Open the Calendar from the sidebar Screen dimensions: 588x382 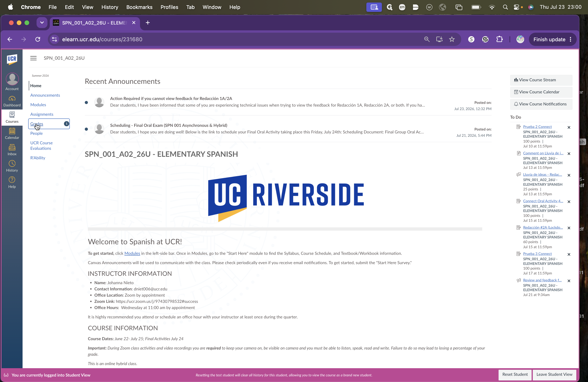tap(12, 134)
